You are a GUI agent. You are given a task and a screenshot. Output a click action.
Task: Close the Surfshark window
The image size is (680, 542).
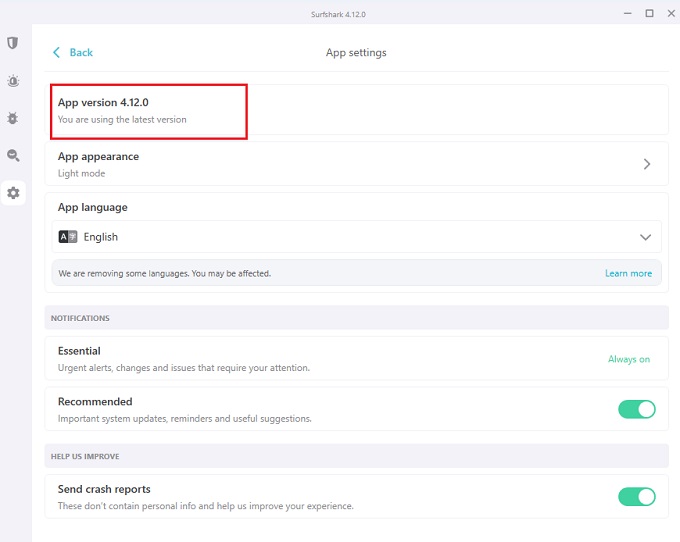[x=671, y=13]
